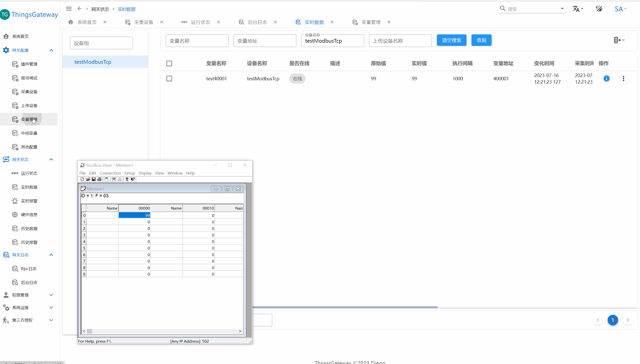Click the Save disk icon in Modbus Slave toolbar
The image size is (640, 364).
(94, 179)
